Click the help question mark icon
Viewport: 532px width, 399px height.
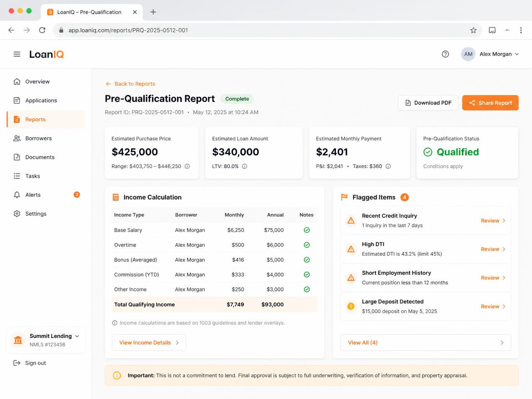point(446,54)
